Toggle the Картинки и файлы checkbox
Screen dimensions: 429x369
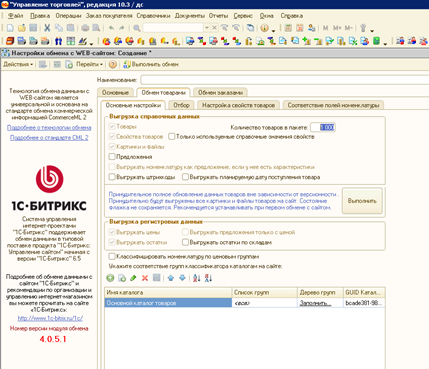[112, 146]
